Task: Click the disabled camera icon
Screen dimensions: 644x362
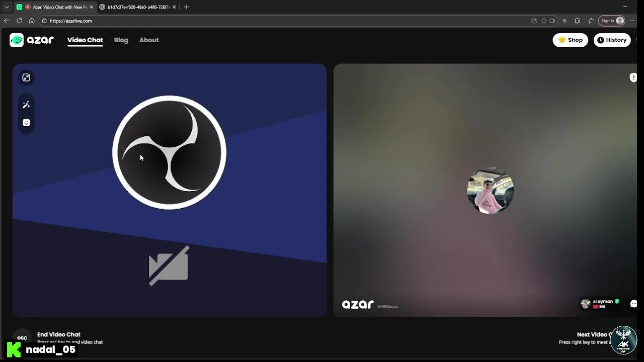Action: (169, 265)
